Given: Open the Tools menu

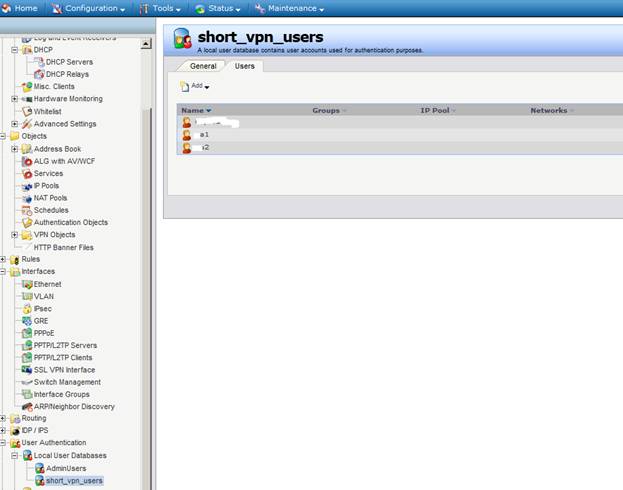Looking at the screenshot, I should (161, 8).
